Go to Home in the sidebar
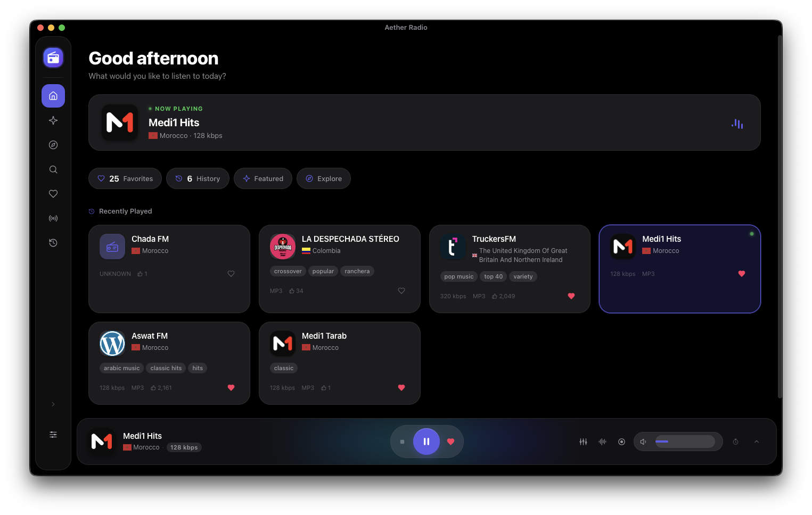The width and height of the screenshot is (812, 515). click(53, 96)
